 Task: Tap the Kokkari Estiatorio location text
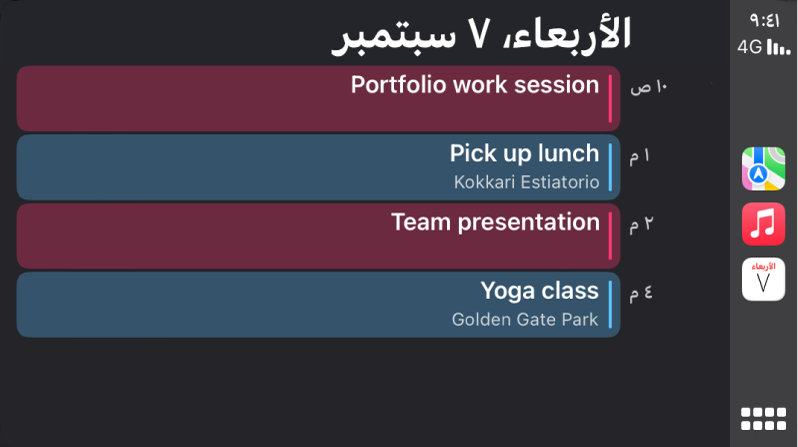pos(526,182)
